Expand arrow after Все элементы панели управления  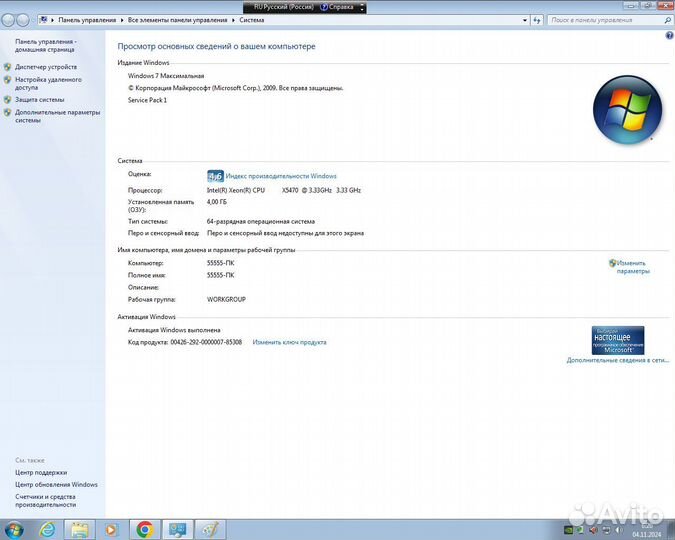[x=233, y=20]
